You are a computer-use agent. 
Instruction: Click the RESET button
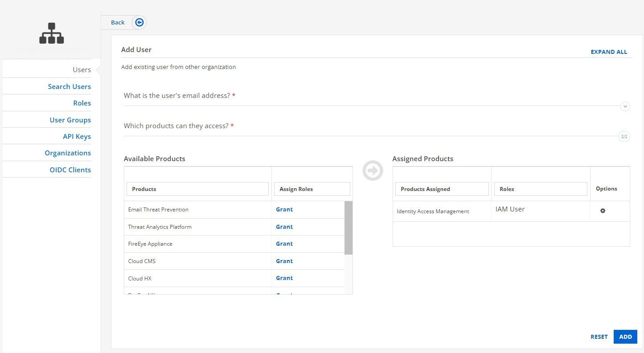click(x=599, y=337)
